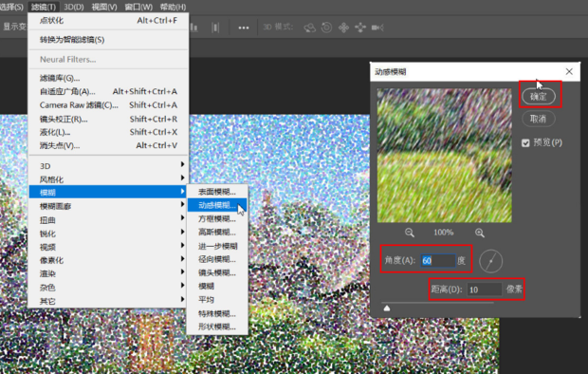Toggle the 预览(P) preview checkbox
588x374 pixels.
click(x=525, y=143)
